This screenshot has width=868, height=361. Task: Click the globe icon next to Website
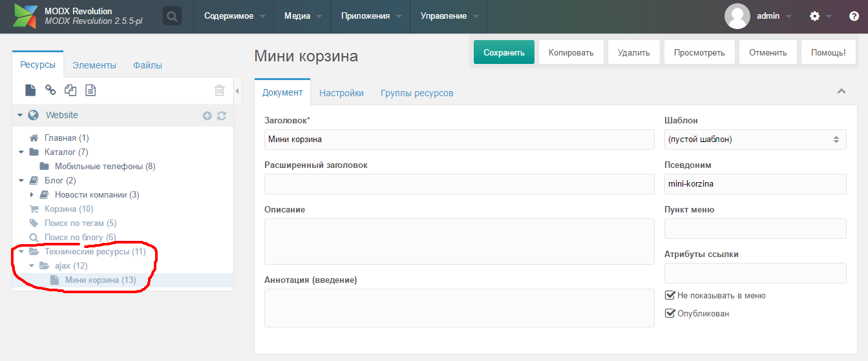[34, 115]
